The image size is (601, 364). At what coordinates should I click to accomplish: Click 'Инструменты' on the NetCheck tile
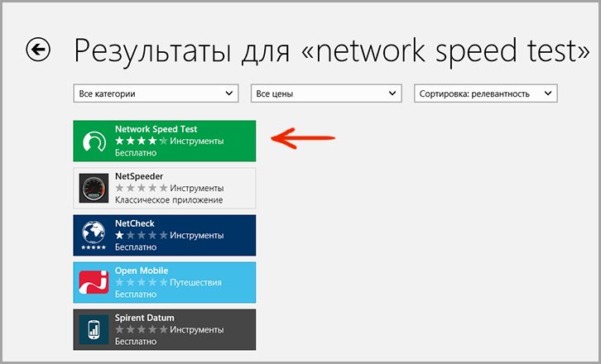click(197, 235)
